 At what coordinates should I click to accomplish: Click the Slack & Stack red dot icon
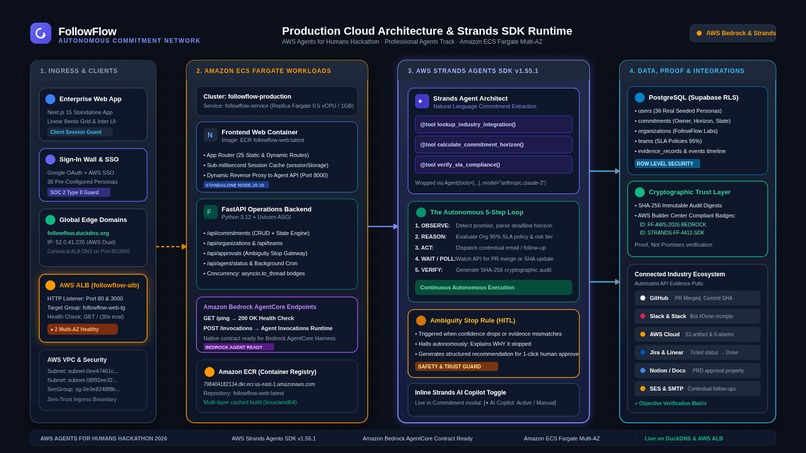point(643,316)
